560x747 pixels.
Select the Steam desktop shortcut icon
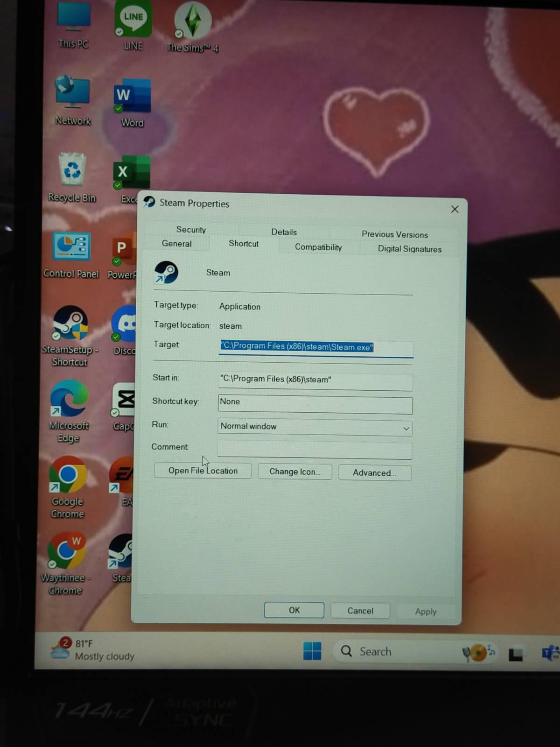(120, 558)
